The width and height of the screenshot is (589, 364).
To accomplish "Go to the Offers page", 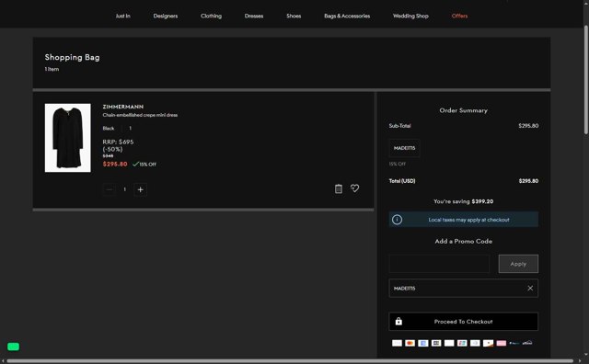I will [x=460, y=16].
